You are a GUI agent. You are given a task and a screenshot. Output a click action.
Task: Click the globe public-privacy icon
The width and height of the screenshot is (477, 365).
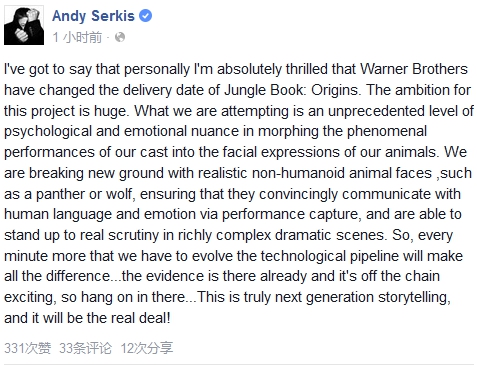[x=120, y=37]
